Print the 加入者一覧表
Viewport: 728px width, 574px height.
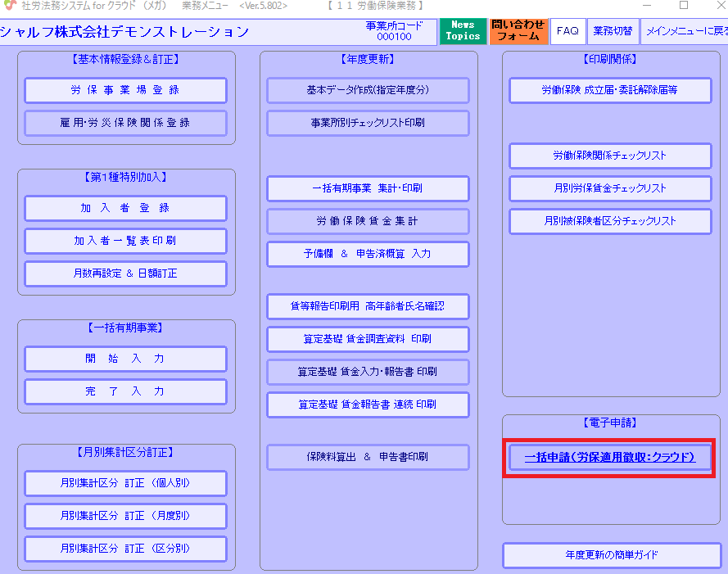[125, 241]
